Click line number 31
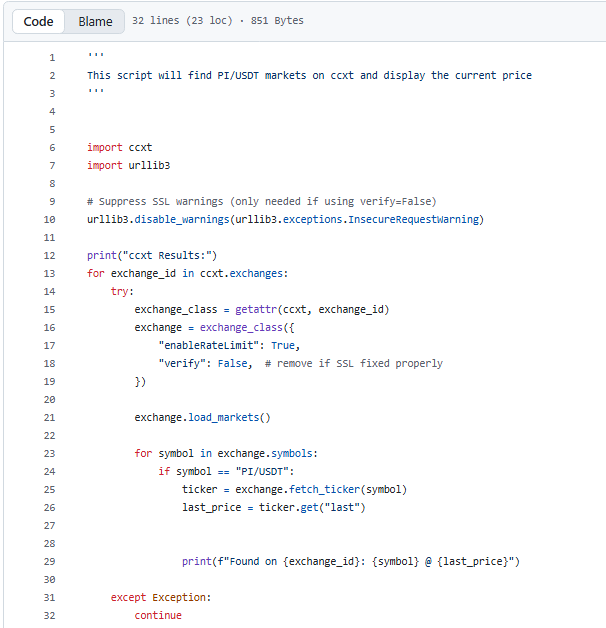 click(50, 598)
